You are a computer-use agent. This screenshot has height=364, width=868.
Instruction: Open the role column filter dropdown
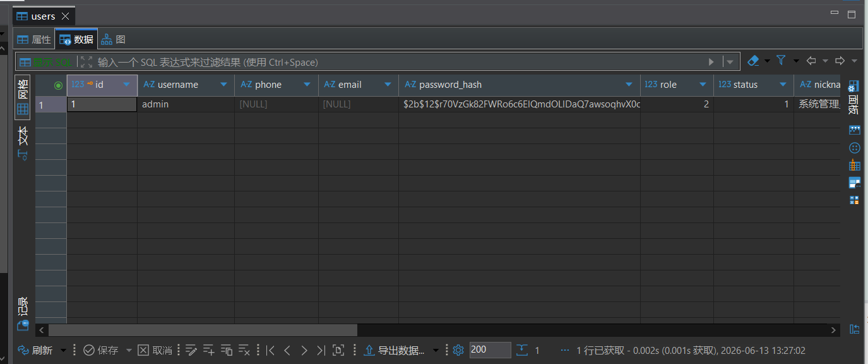[x=703, y=85]
